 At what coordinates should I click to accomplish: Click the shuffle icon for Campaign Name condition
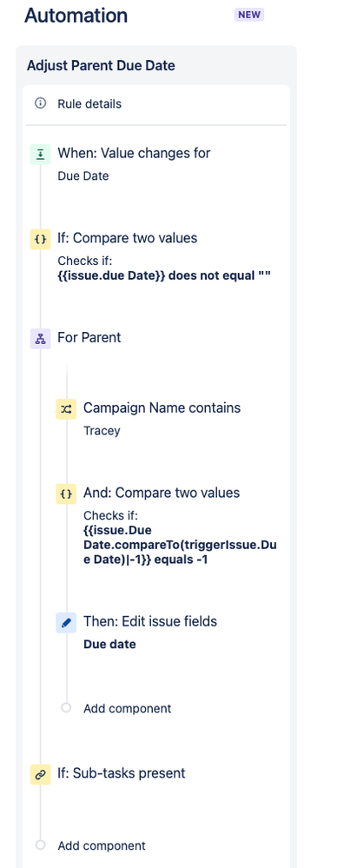pyautogui.click(x=66, y=409)
